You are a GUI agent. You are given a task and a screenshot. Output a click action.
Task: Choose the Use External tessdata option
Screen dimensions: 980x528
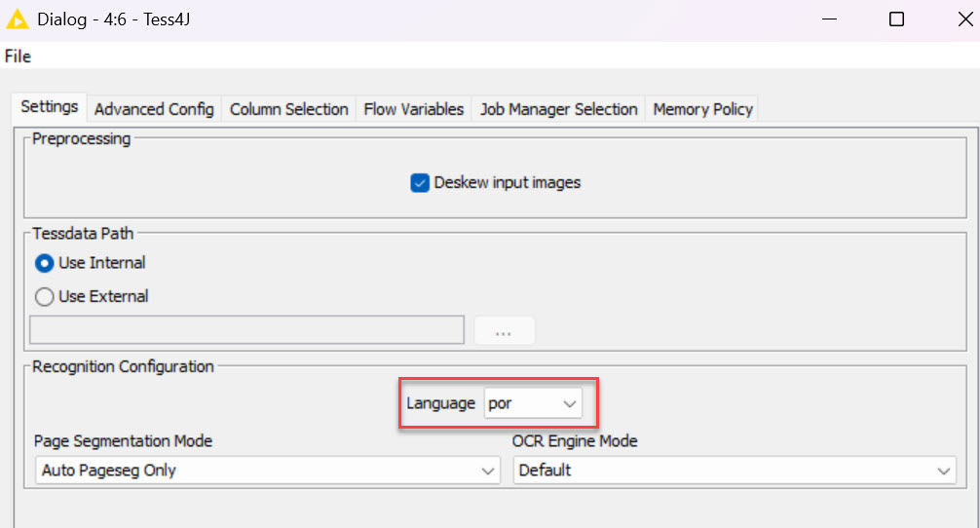[45, 297]
